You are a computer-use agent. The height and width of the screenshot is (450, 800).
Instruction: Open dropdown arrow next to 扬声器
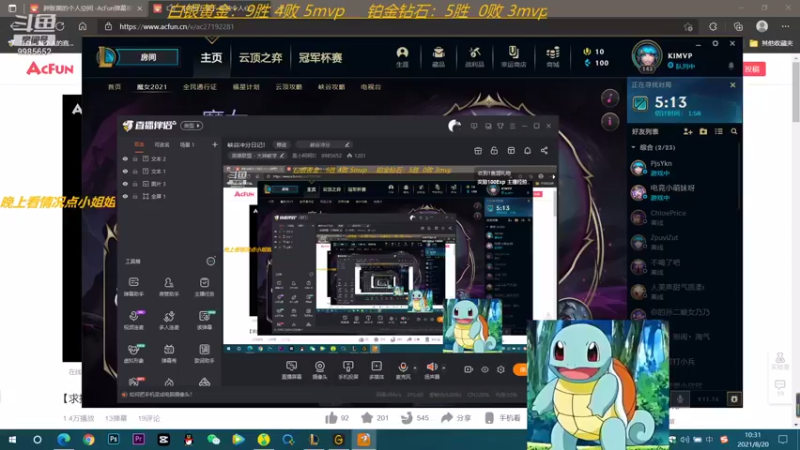444,367
